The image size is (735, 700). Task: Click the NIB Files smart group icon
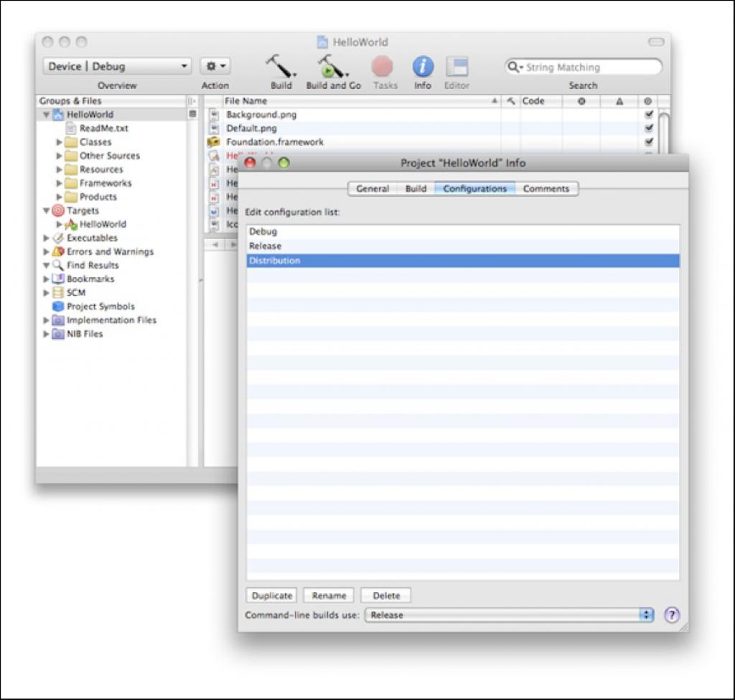coord(58,334)
